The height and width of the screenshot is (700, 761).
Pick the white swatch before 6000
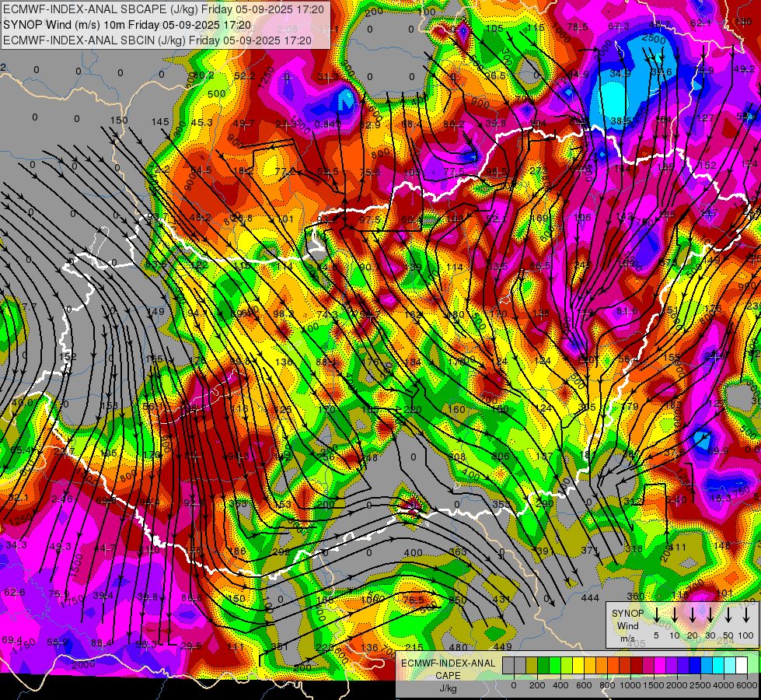click(742, 666)
